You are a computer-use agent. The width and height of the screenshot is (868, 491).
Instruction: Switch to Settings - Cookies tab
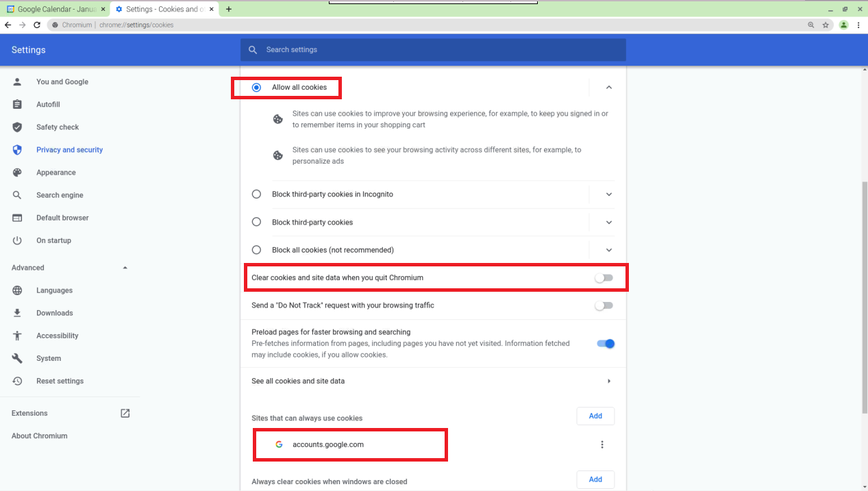[x=165, y=9]
